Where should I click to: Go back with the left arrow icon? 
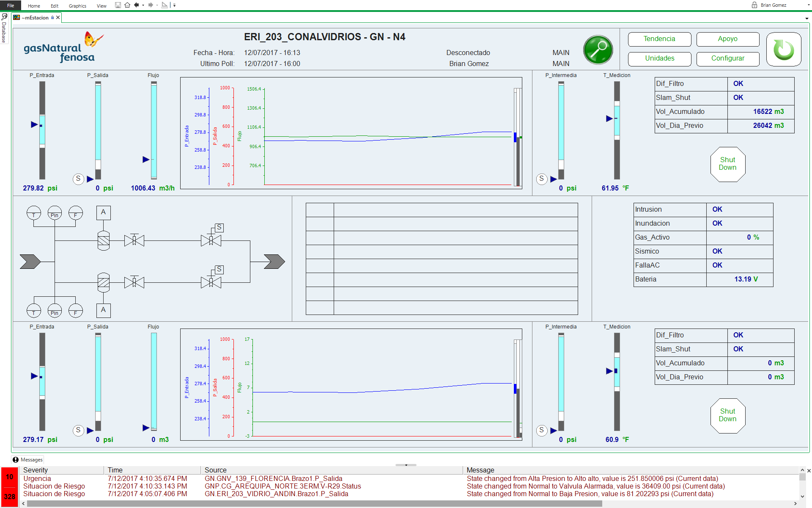(x=136, y=5)
